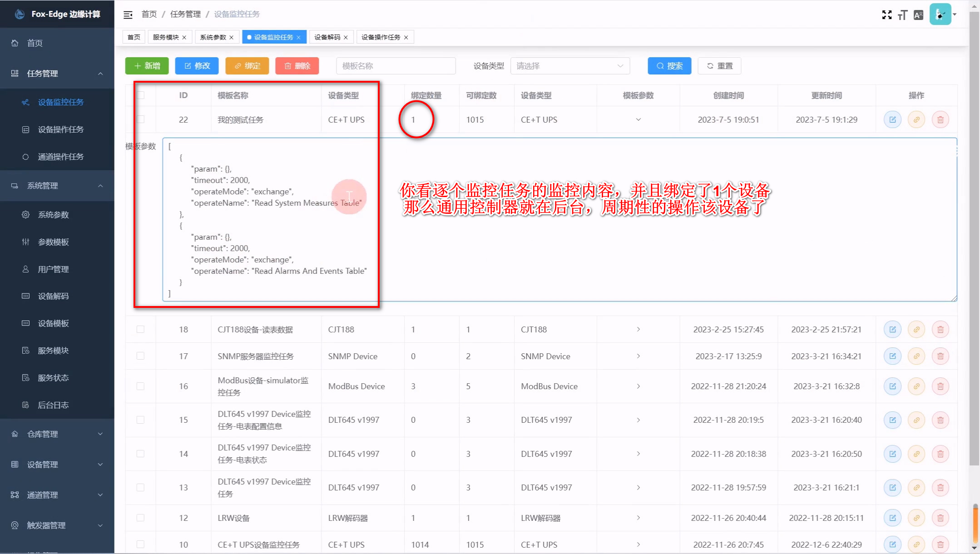Click the red 删除 button
This screenshot has height=554, width=980.
[x=297, y=66]
